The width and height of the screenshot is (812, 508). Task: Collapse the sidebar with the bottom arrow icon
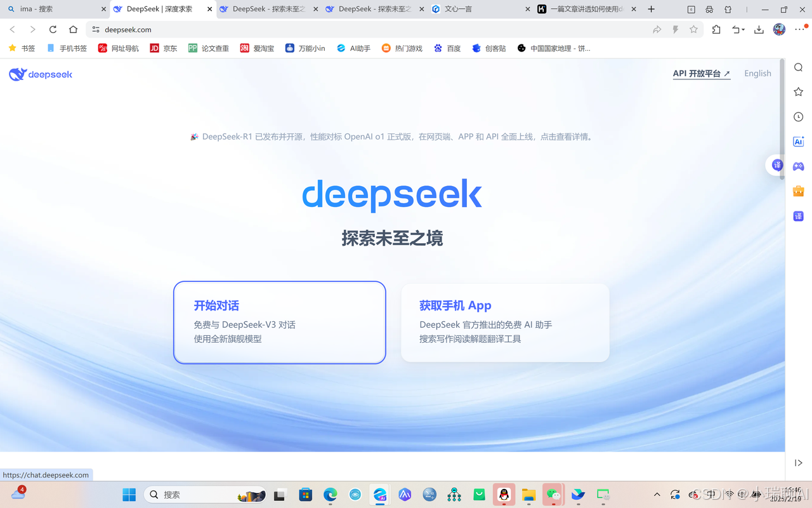click(799, 463)
